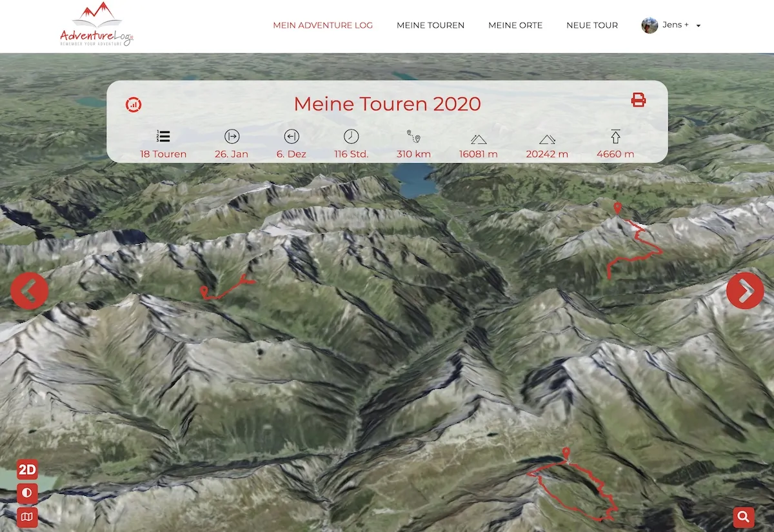Click the 18 Touren list icon
This screenshot has width=774, height=532.
(163, 136)
